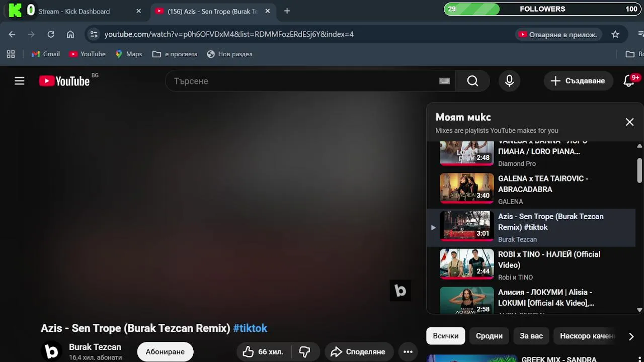Select the Сродни filter chip
The width and height of the screenshot is (644, 362).
click(489, 336)
